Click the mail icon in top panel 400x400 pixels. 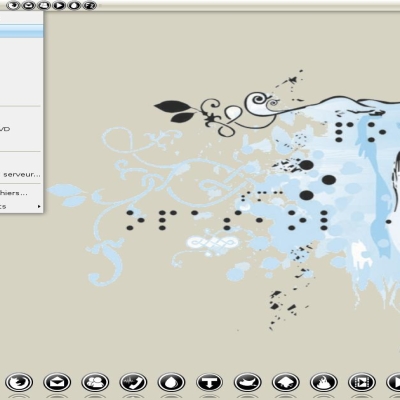pos(29,5)
